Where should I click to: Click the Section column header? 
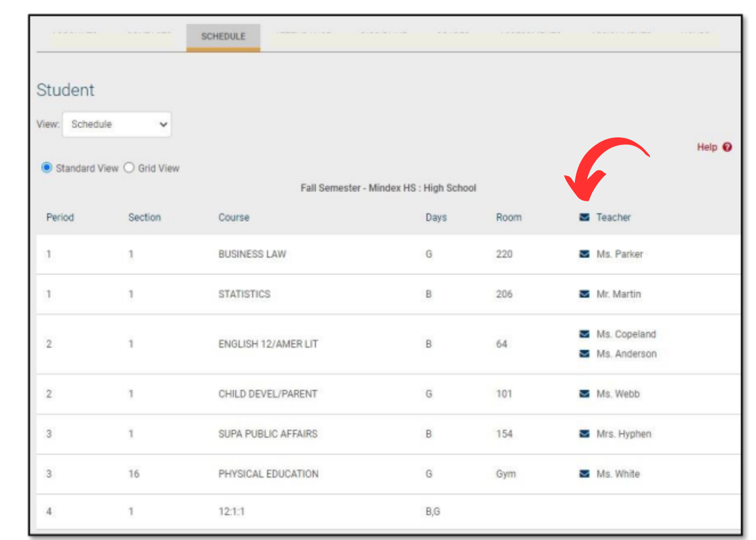coord(145,217)
